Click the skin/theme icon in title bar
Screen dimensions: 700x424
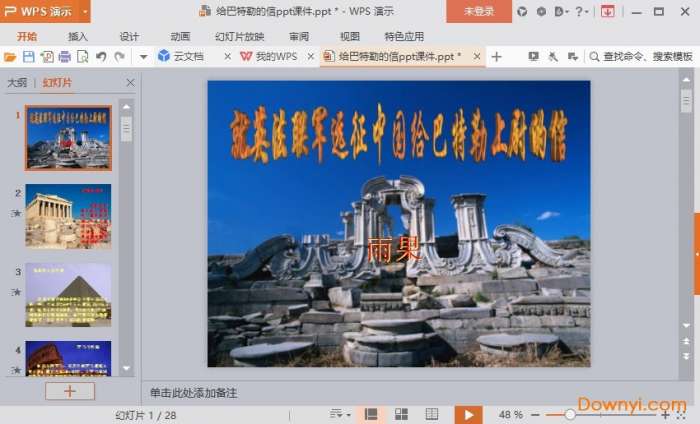pyautogui.click(x=522, y=12)
